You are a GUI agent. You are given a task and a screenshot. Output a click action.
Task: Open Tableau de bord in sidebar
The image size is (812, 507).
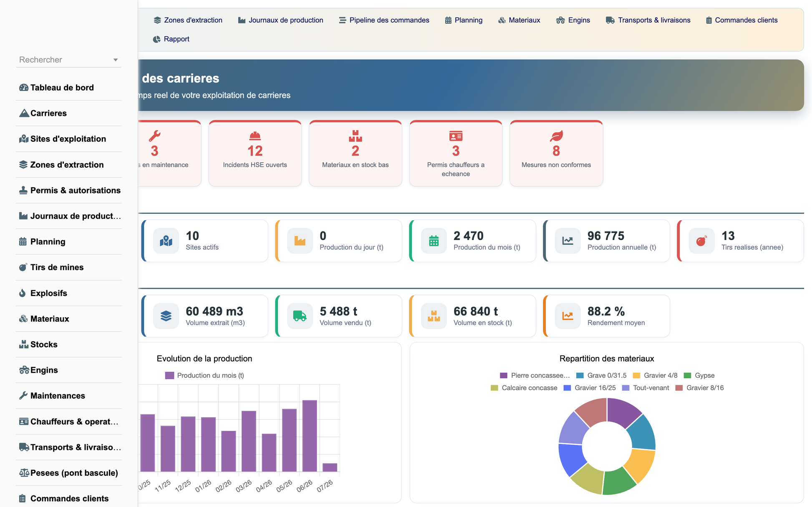[69, 88]
